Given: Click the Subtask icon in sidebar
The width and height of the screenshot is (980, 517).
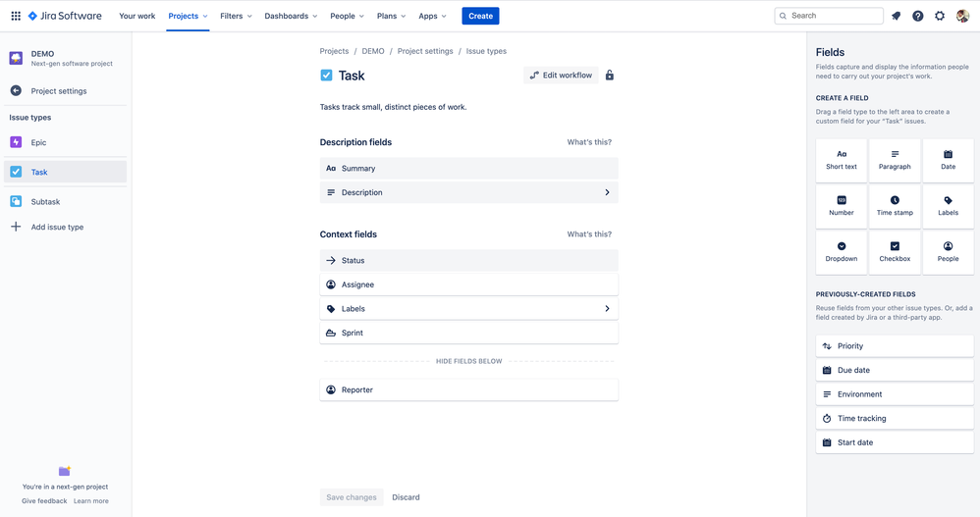Looking at the screenshot, I should click(17, 202).
